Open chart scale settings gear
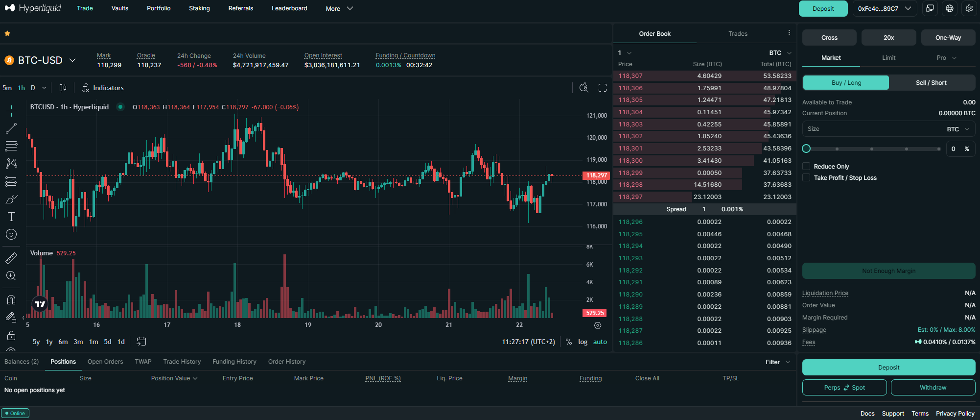 598,325
